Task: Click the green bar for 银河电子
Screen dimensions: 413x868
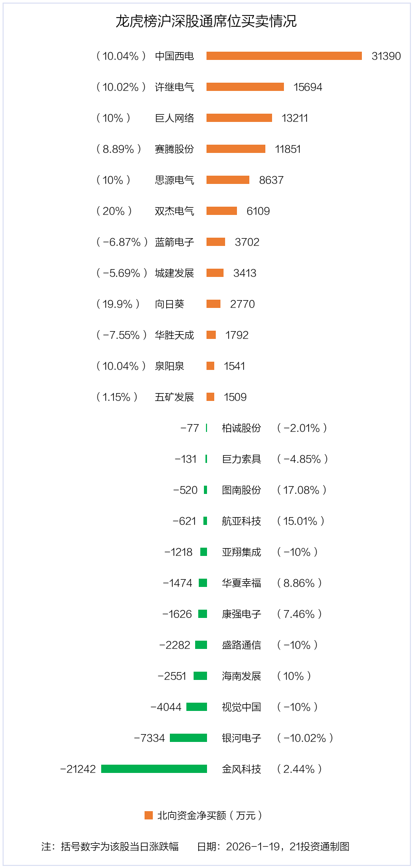Action: coord(188,738)
